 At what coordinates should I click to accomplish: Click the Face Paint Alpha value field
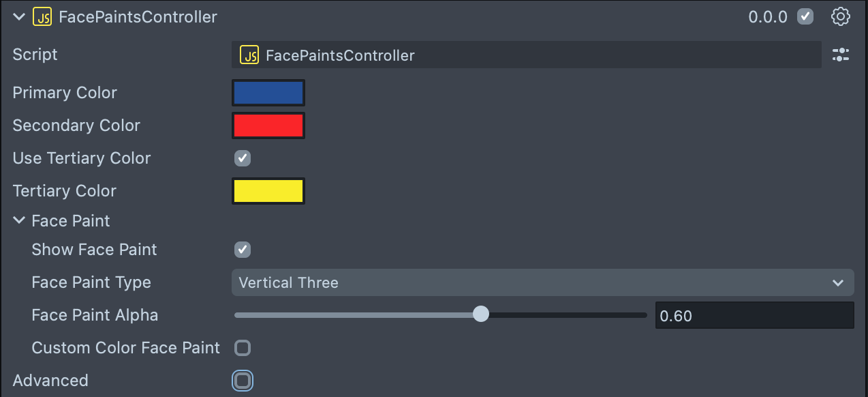pyautogui.click(x=754, y=315)
